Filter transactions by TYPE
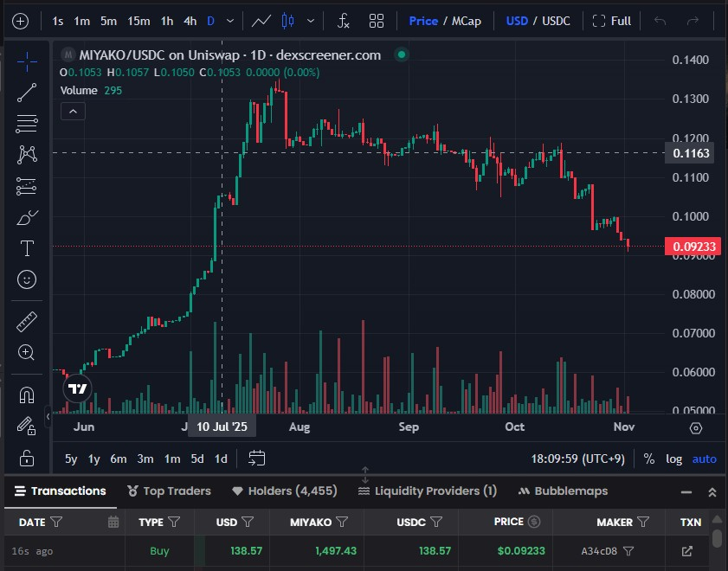 [174, 523]
